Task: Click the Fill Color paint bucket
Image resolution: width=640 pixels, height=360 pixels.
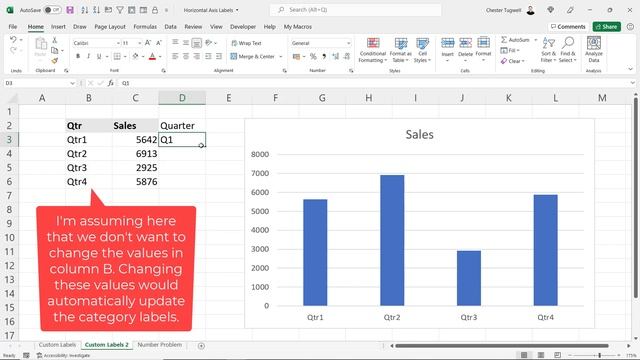Action: (136, 56)
